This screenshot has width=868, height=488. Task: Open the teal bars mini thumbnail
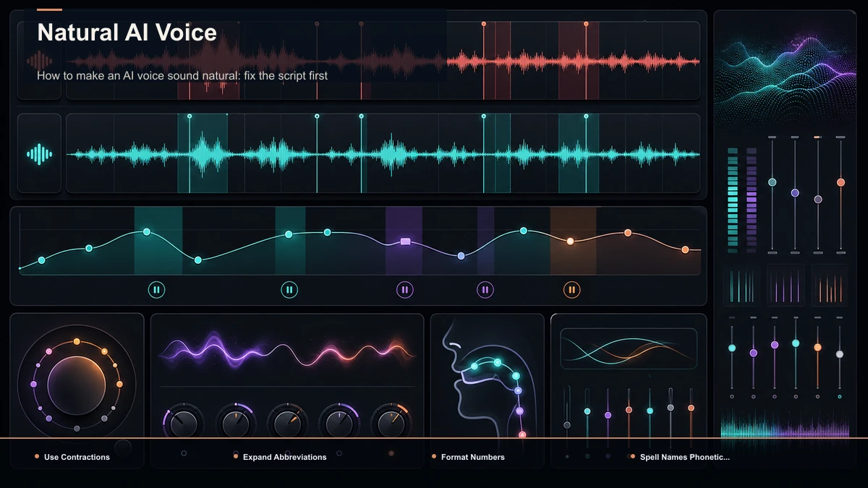pos(741,285)
